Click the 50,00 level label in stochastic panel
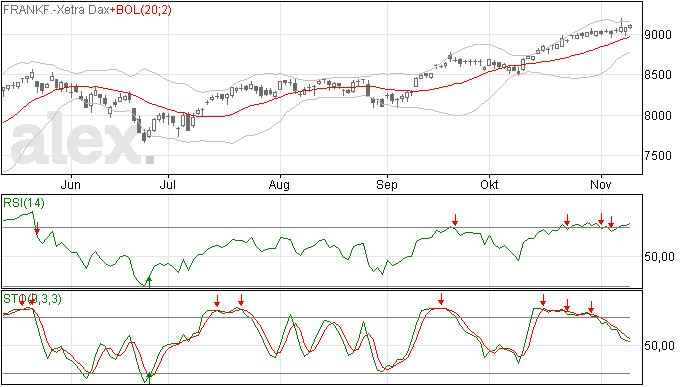The image size is (690, 387). point(659,346)
